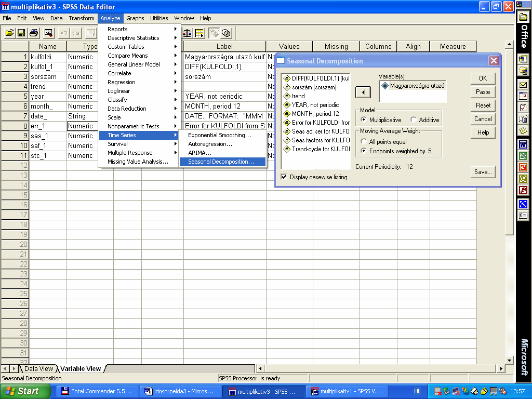The image size is (532, 399).
Task: Click the variable move arrow button
Action: (x=363, y=92)
